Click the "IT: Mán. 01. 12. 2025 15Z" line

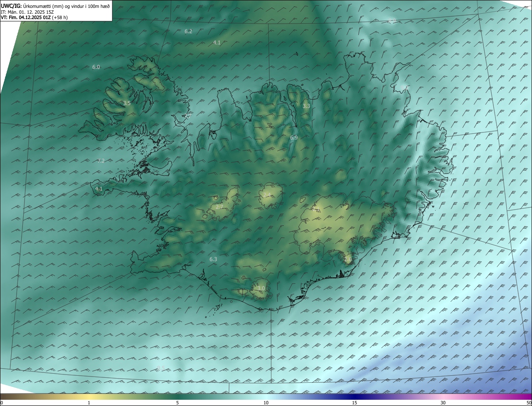coord(27,12)
